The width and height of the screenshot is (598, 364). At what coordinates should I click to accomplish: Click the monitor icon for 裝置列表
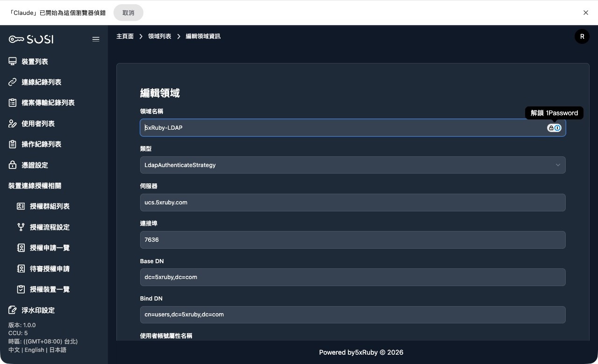click(13, 62)
